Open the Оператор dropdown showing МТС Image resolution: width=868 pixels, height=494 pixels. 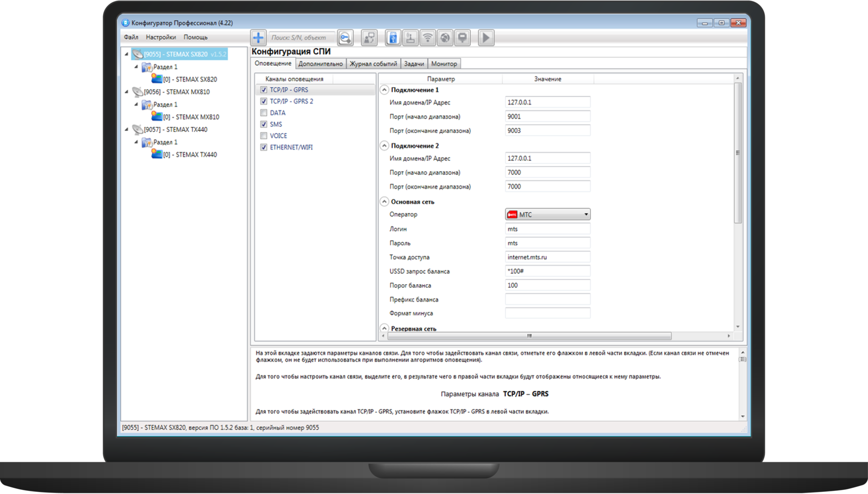tap(548, 214)
